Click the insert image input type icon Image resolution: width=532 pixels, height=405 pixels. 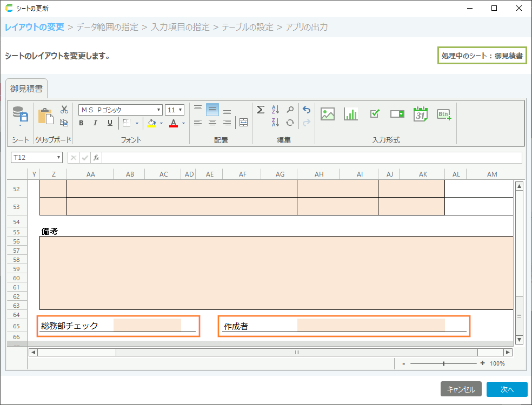click(328, 114)
